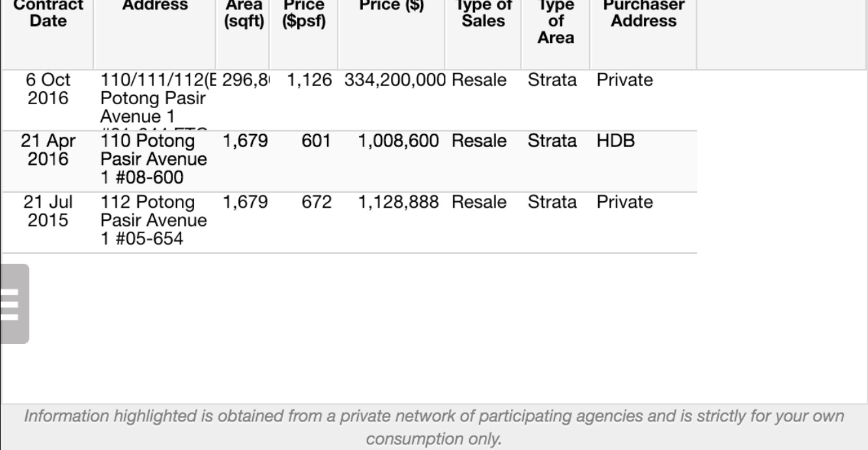
Task: Click the Type of Area column header
Action: [x=555, y=21]
